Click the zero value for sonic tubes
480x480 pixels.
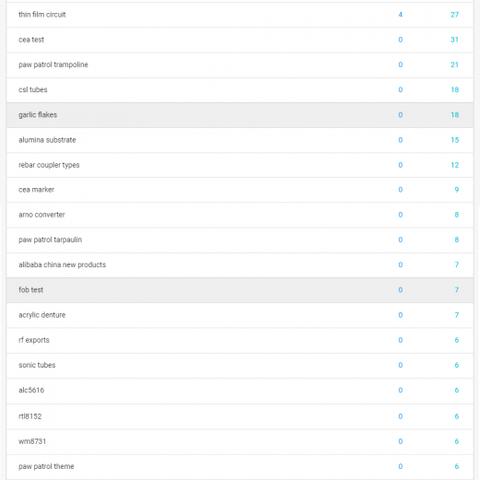[400, 365]
